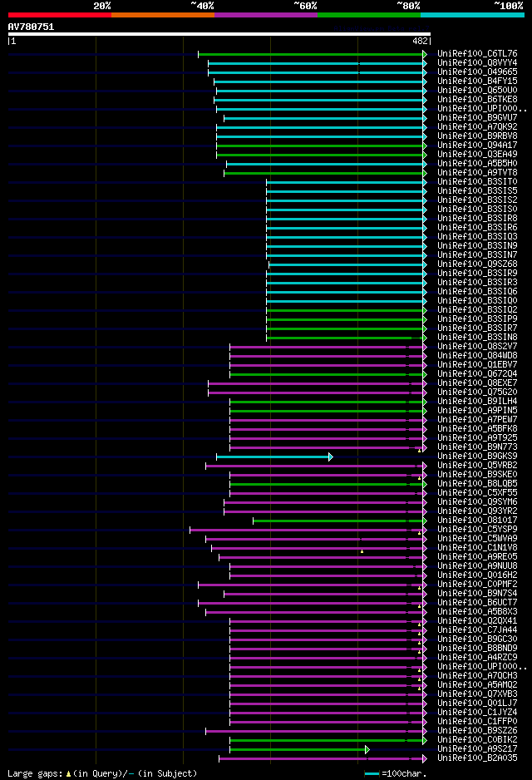Click the short green alignment bar for A9S217
532x780 pixels.
(x=299, y=750)
